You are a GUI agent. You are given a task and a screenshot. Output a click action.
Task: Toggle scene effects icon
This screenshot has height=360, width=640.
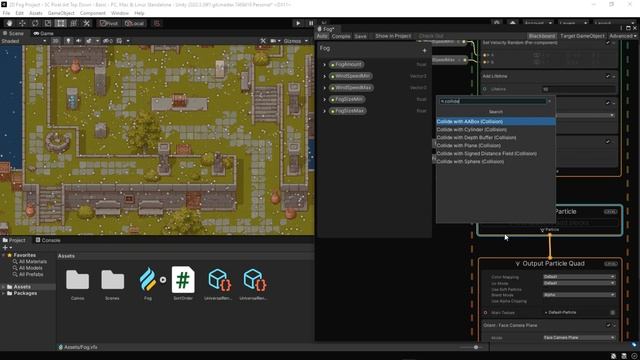pyautogui.click(x=89, y=41)
